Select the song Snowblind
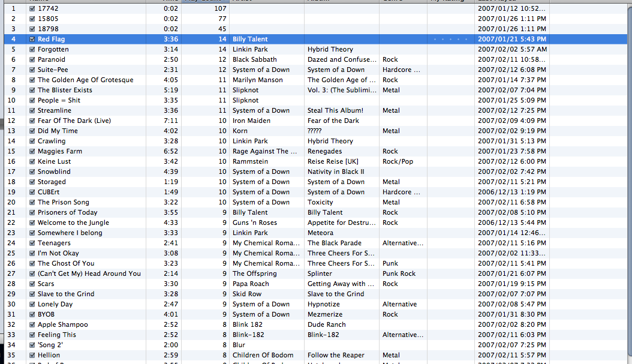Screen dimensions: 632x364 pyautogui.click(x=54, y=172)
